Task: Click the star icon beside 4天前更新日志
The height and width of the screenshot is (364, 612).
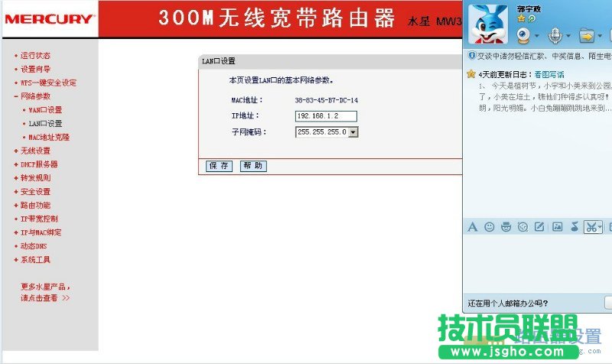Action: coord(471,74)
